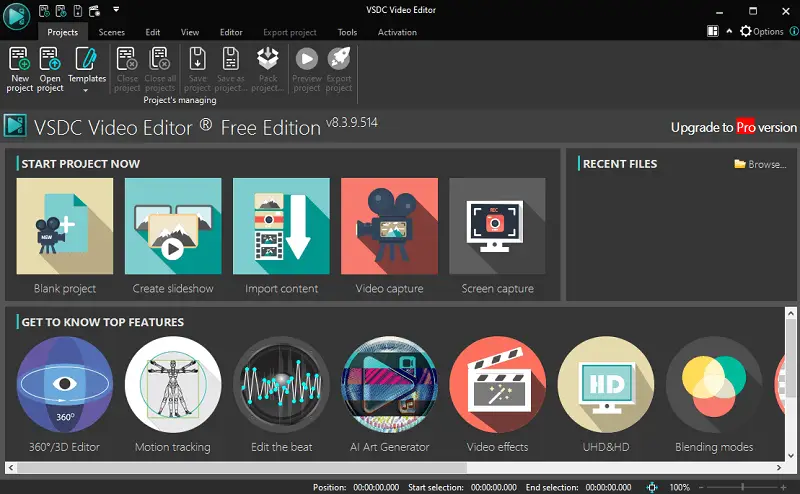
Task: Choose the Create slideshow tile
Action: [x=173, y=226]
